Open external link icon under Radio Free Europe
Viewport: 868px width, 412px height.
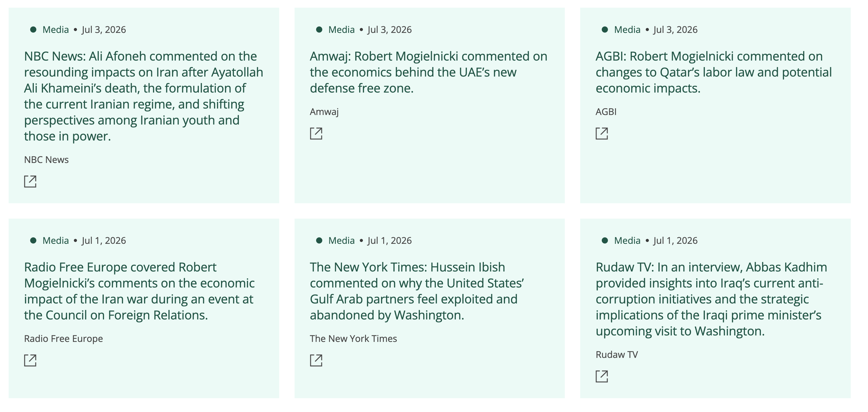pos(30,360)
